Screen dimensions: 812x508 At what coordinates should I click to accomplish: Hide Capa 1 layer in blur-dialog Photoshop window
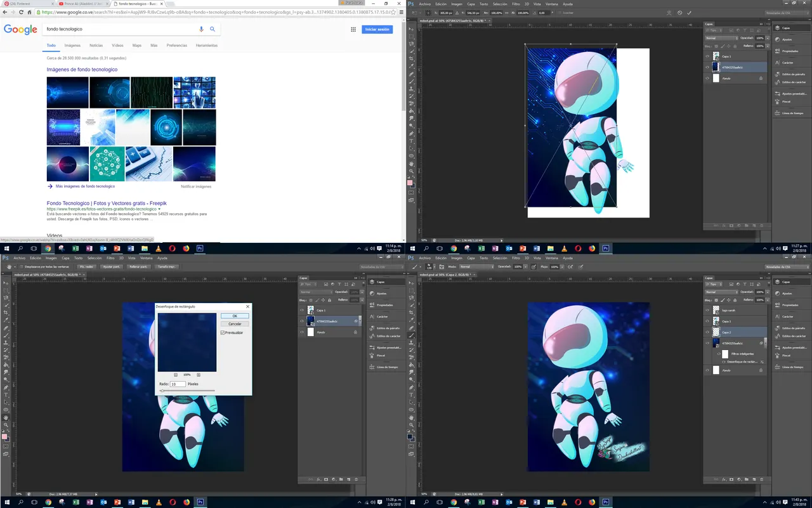pos(302,310)
